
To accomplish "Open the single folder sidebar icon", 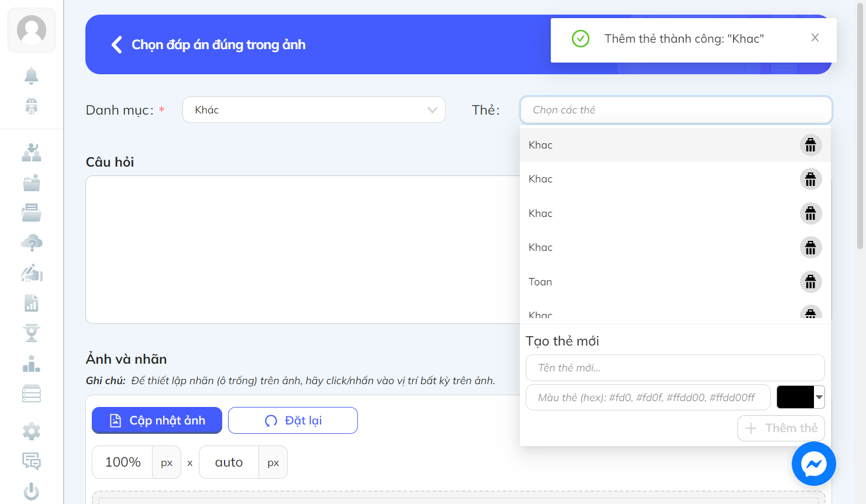I will [x=32, y=182].
